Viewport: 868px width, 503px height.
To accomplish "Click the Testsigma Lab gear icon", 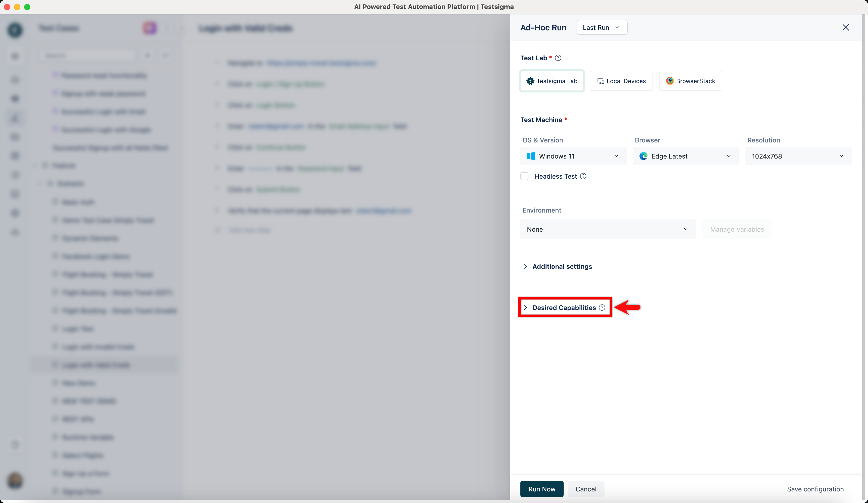I will pos(530,81).
